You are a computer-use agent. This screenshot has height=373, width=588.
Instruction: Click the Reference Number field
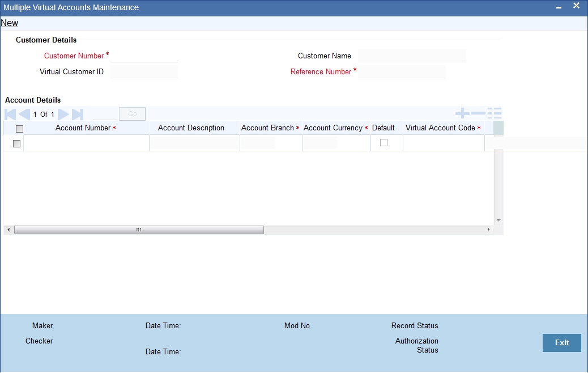[x=402, y=71]
